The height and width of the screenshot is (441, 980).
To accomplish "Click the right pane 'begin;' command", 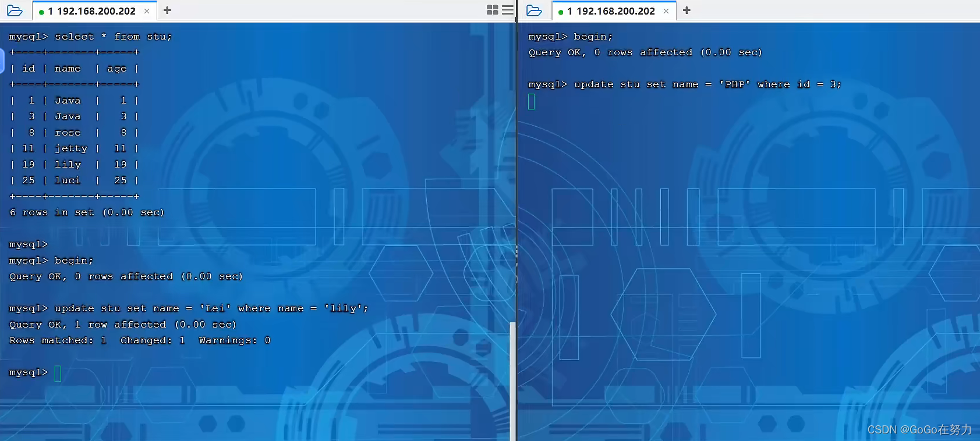I will pyautogui.click(x=593, y=37).
